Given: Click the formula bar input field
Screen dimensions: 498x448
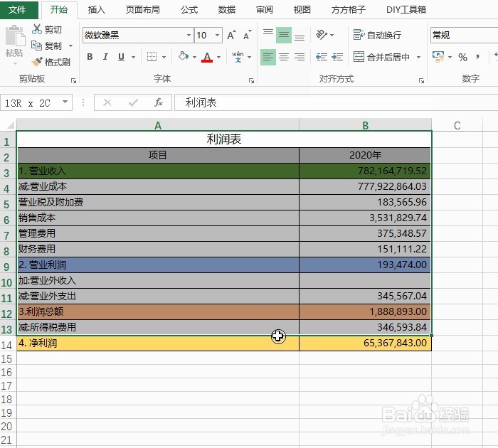Looking at the screenshot, I should [336, 102].
